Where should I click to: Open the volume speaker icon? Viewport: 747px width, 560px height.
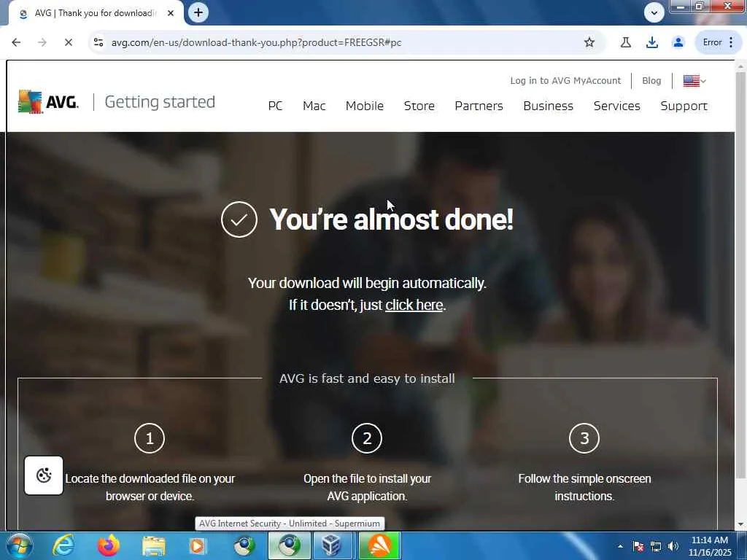pos(673,546)
